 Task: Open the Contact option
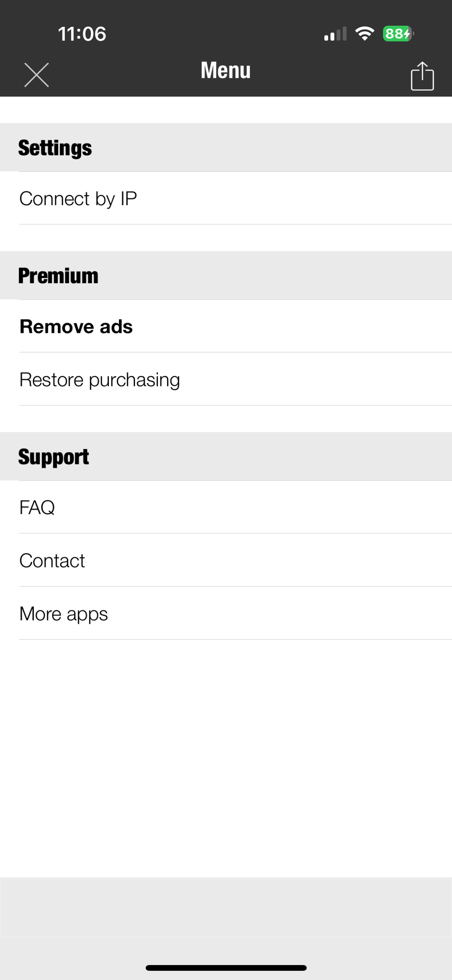52,561
